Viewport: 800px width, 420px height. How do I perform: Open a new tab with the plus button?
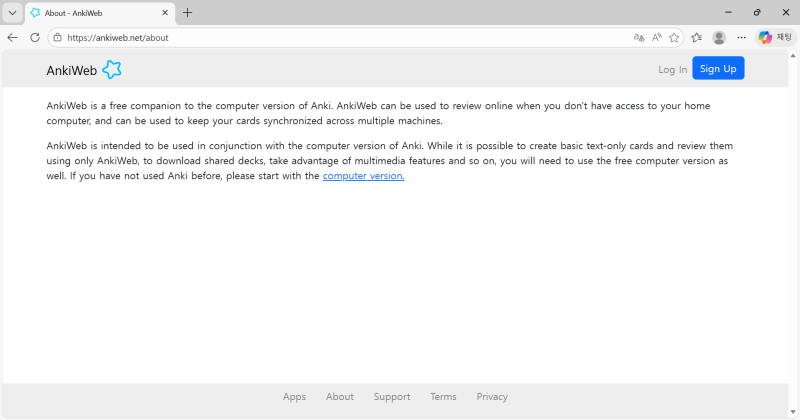pos(187,13)
